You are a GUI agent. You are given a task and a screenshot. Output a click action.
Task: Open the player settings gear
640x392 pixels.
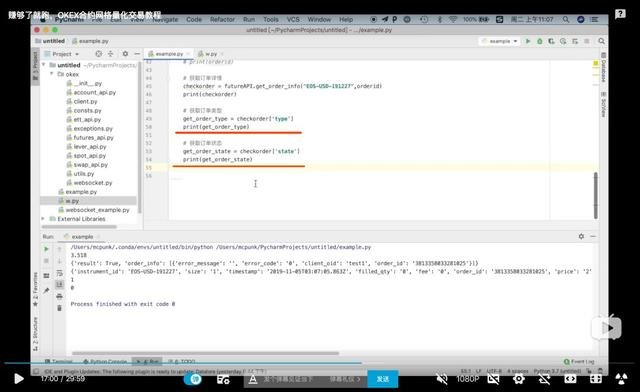point(519,379)
